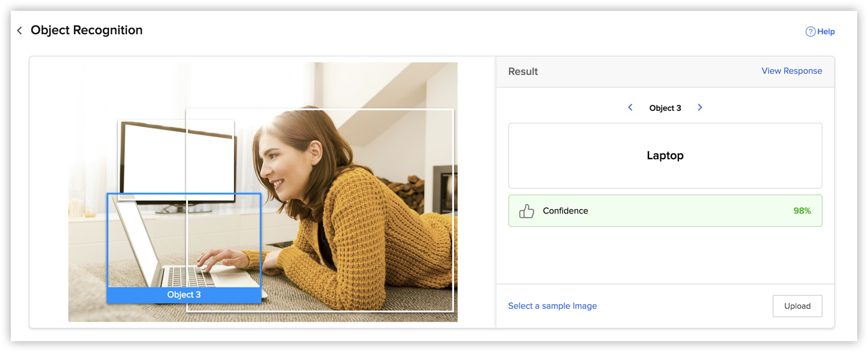The width and height of the screenshot is (868, 352).
Task: Choose Select a sample Image link
Action: [552, 306]
